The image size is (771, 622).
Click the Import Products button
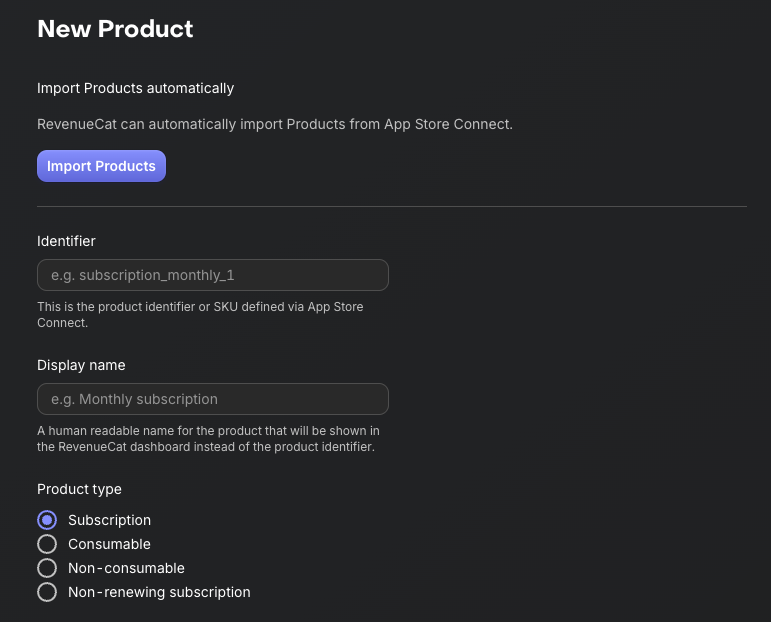click(x=101, y=166)
